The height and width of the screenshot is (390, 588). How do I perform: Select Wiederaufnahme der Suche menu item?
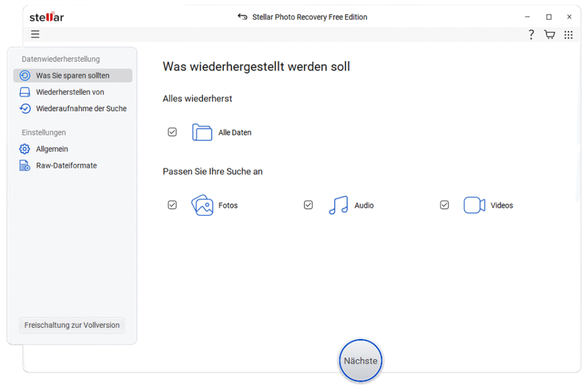[81, 109]
